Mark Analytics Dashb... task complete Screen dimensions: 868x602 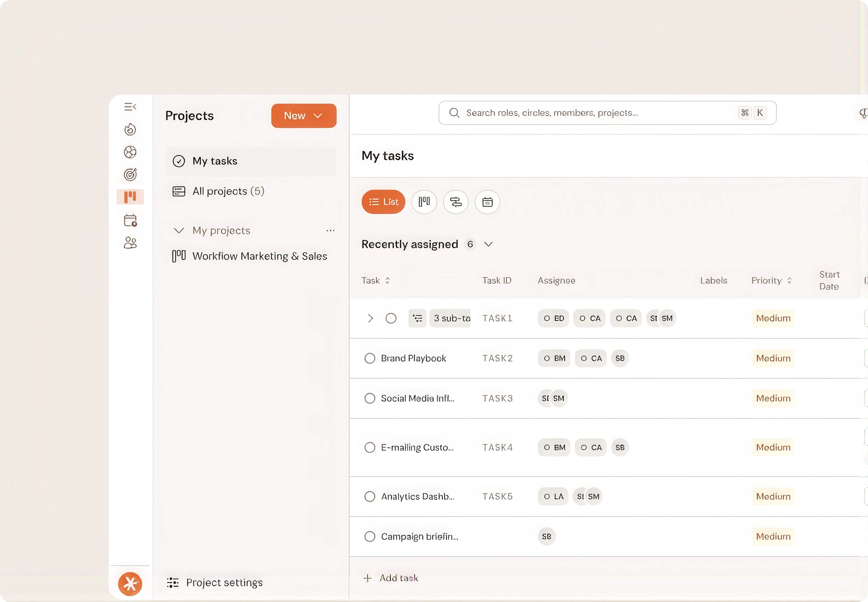pos(370,496)
